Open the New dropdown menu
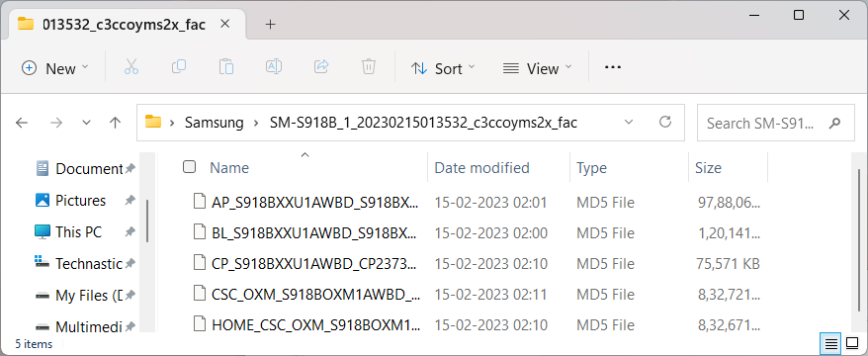Screen dimensions: 868x356 tap(54, 68)
